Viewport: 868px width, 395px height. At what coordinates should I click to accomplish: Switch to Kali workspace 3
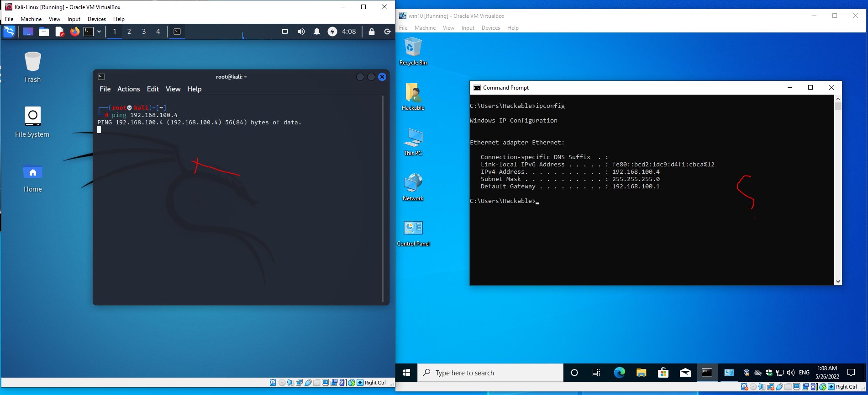tap(144, 32)
